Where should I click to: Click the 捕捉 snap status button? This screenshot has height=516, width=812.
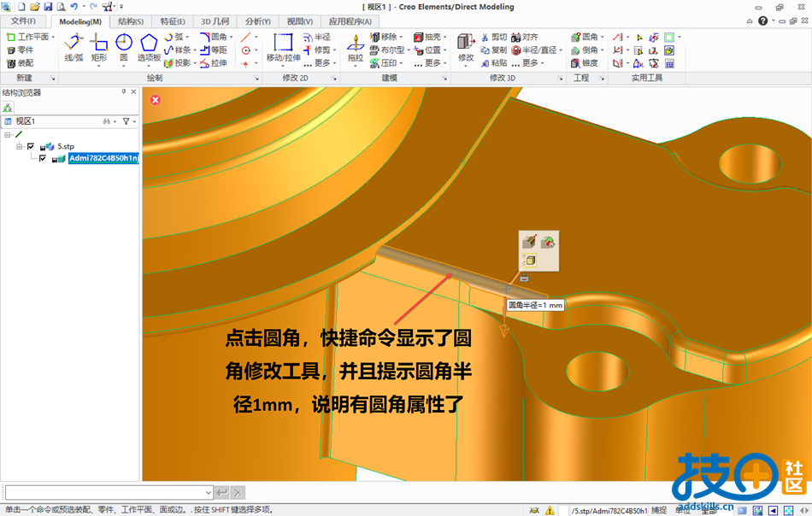659,510
